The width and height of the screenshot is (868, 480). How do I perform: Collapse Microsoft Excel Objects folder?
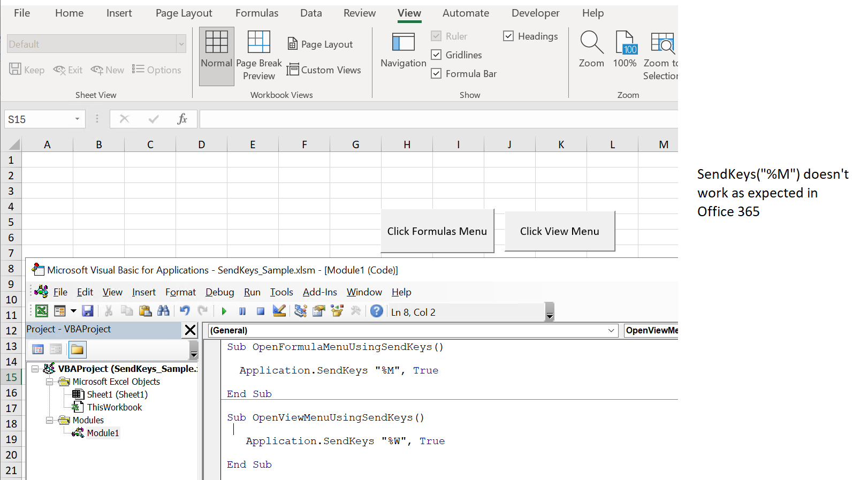point(49,382)
